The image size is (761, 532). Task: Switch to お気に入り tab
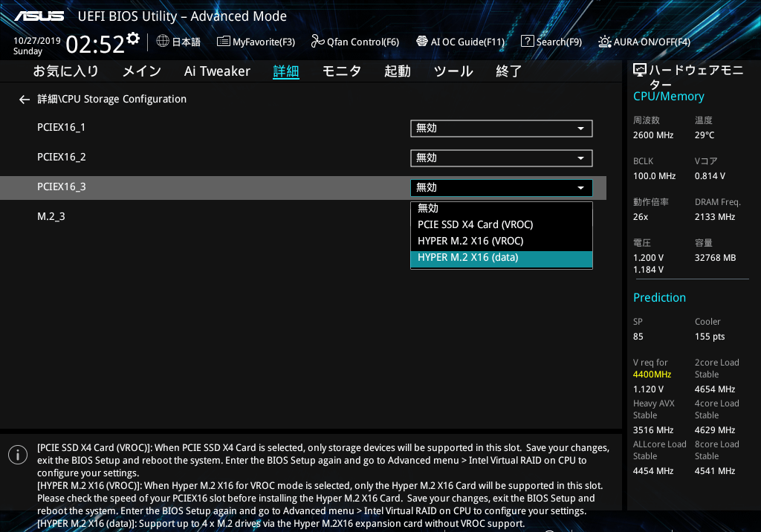point(65,71)
